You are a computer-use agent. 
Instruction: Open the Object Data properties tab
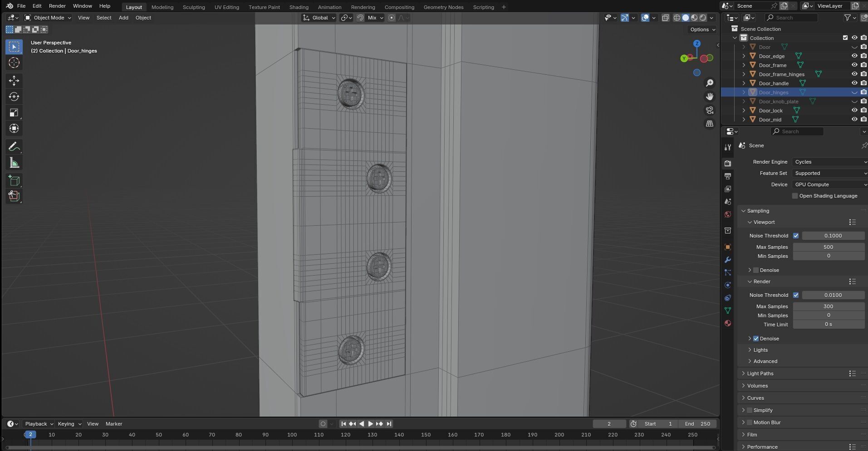point(728,310)
